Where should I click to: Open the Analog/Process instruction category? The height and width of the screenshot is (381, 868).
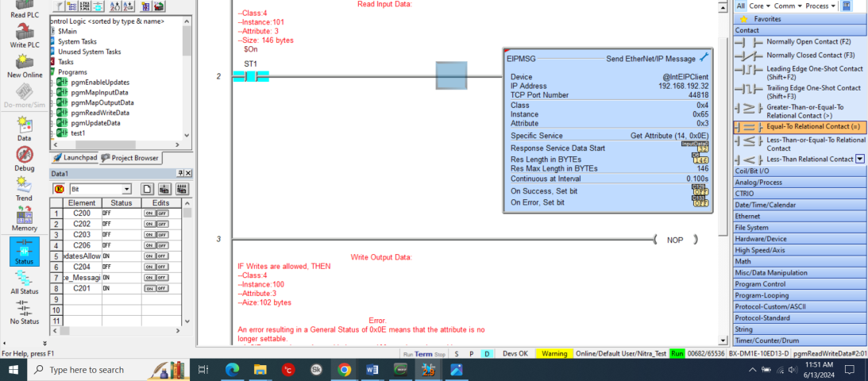800,182
